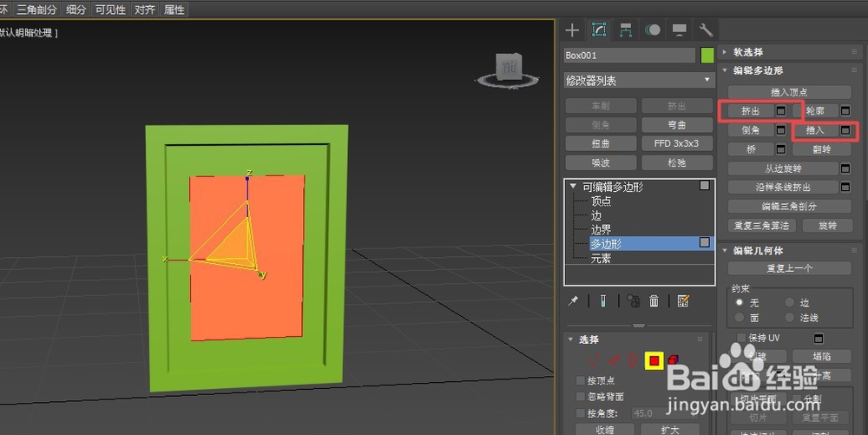Image resolution: width=868 pixels, height=435 pixels.
Task: Open settings box next to 倒角 in 编辑多边形
Action: point(780,130)
